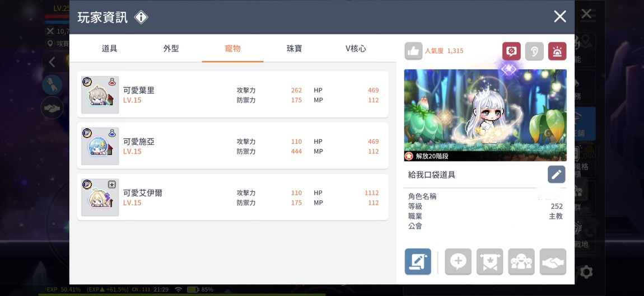Open the 外型 tab

click(171, 49)
